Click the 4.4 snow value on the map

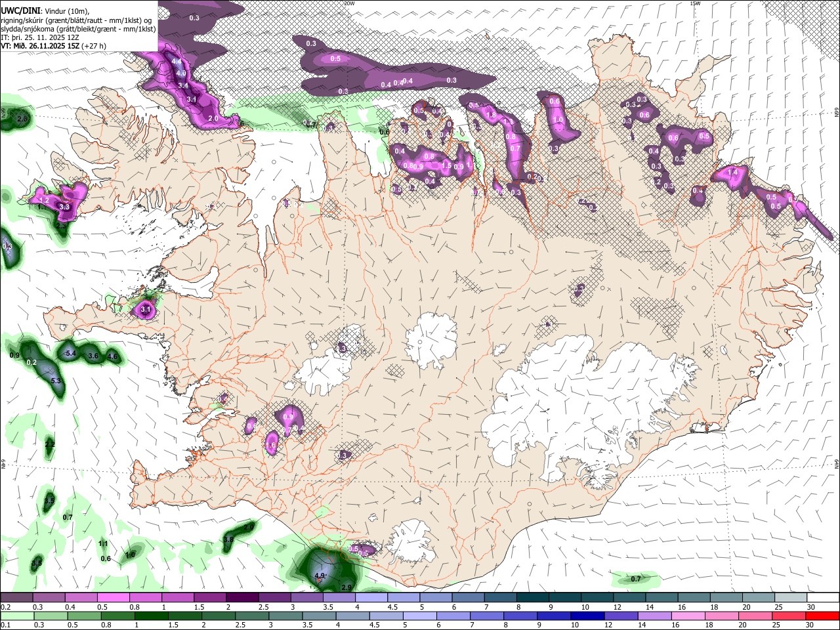(x=176, y=62)
